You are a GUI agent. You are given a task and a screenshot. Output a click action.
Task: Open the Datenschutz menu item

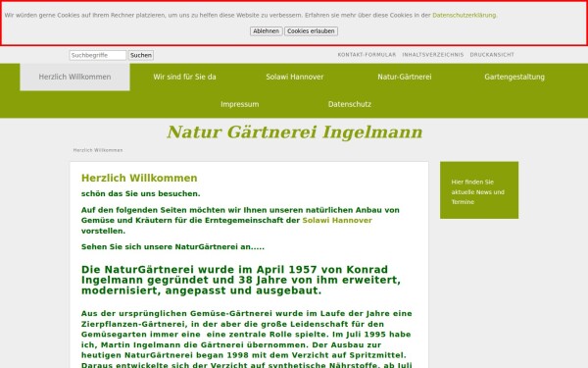350,104
